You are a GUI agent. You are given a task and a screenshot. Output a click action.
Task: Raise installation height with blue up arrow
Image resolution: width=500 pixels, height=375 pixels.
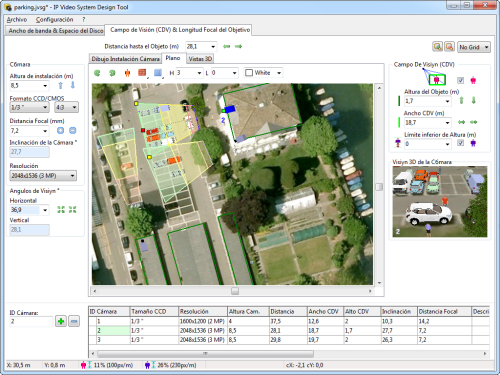pyautogui.click(x=60, y=85)
